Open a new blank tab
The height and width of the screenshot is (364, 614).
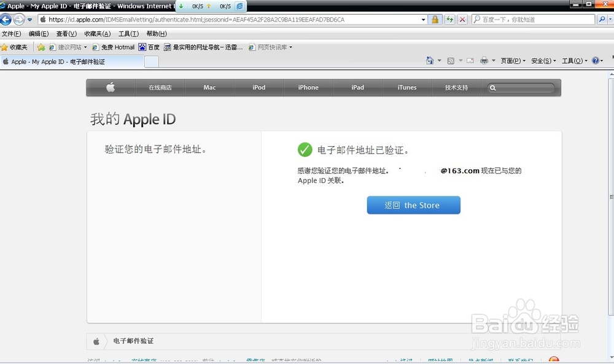point(152,62)
